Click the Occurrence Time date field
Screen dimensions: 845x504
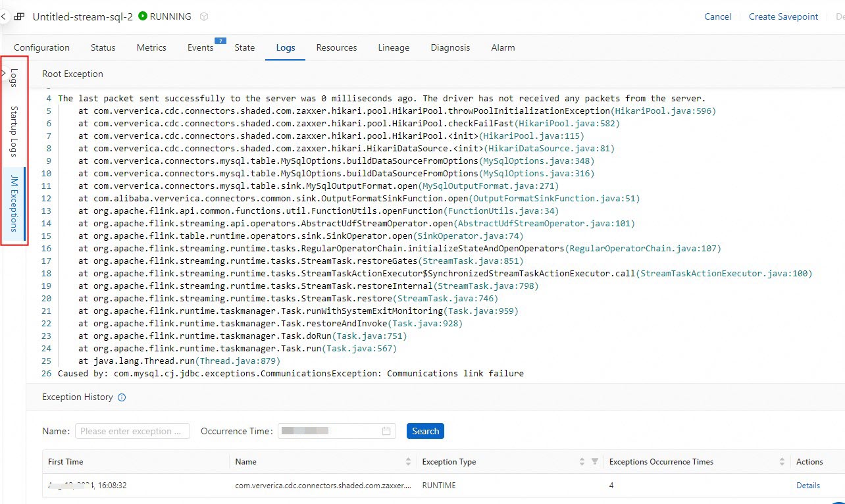click(x=337, y=431)
